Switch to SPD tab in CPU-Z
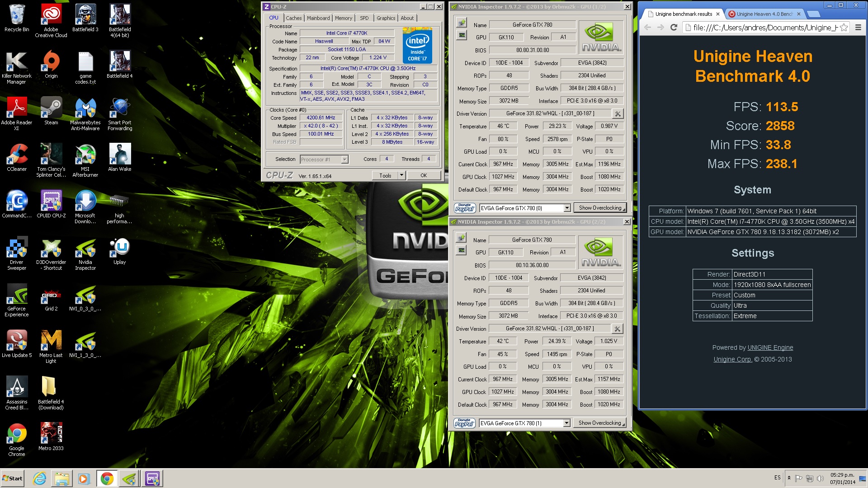The image size is (868, 488). 364,18
